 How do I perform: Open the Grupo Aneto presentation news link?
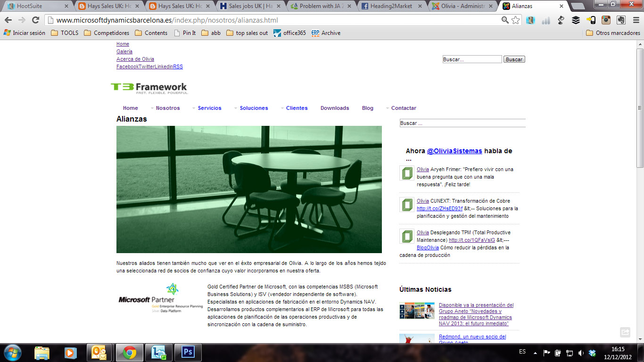[x=476, y=314]
